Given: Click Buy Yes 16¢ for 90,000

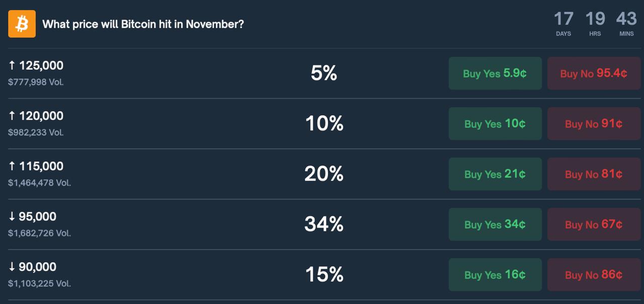Looking at the screenshot, I should 495,275.
